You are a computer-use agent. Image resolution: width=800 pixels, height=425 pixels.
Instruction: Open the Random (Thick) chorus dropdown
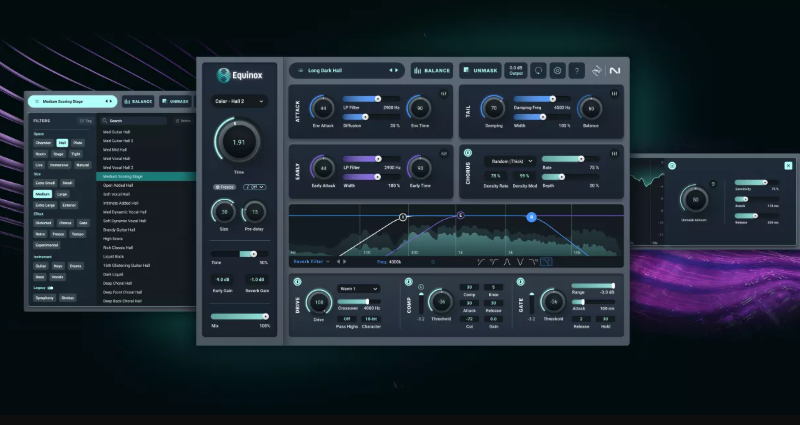pos(510,161)
